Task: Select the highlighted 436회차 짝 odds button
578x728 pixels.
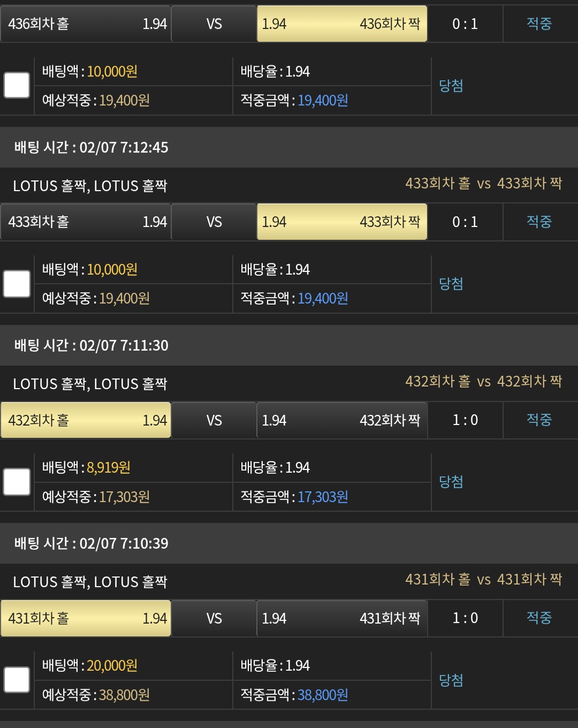Action: coord(342,24)
